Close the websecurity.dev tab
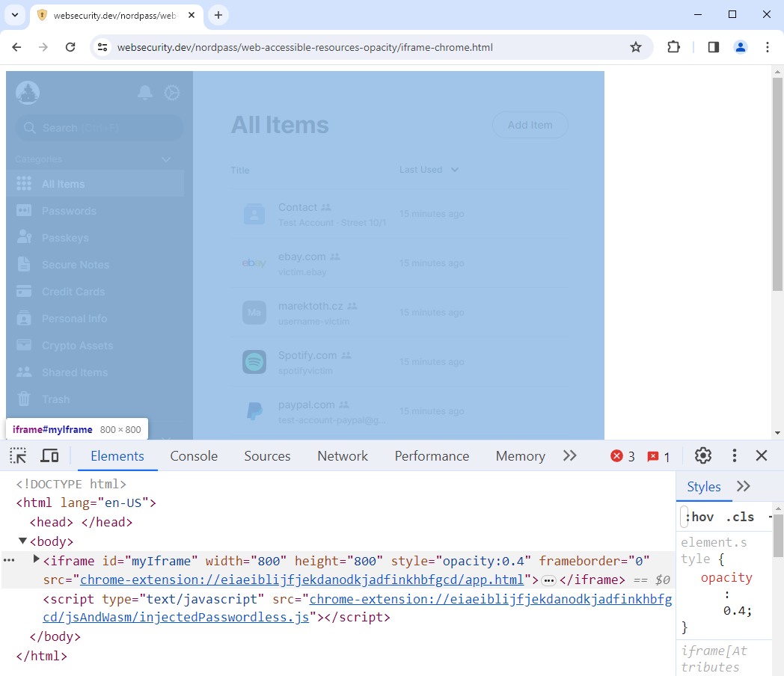 (191, 15)
